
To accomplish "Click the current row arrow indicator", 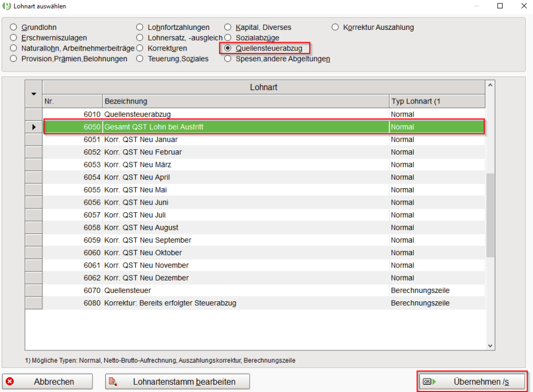I will pos(34,127).
